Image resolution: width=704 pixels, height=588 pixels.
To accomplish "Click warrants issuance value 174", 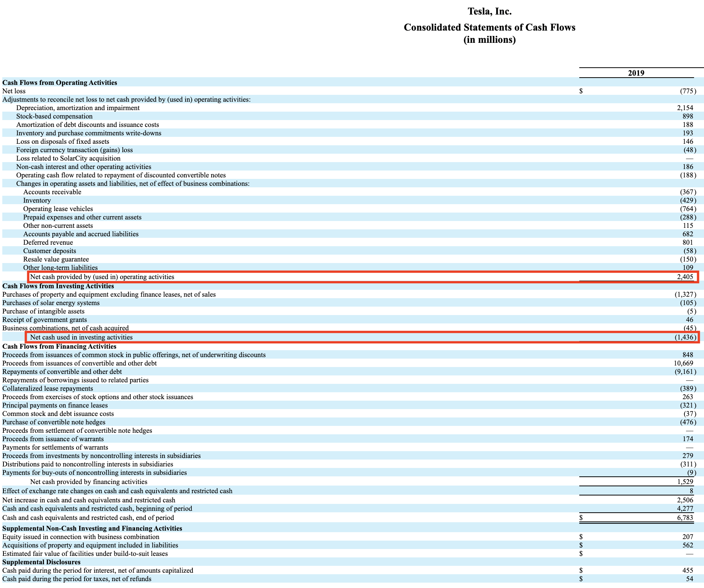I will 688,439.
